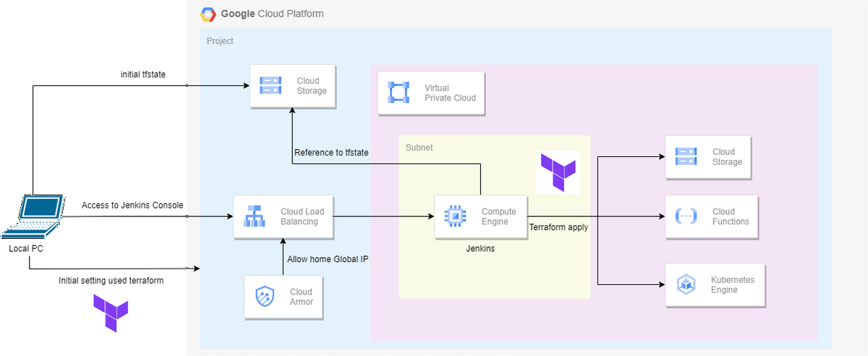Select the 'Cloud Armor' text
The height and width of the screenshot is (356, 868).
pyautogui.click(x=301, y=297)
